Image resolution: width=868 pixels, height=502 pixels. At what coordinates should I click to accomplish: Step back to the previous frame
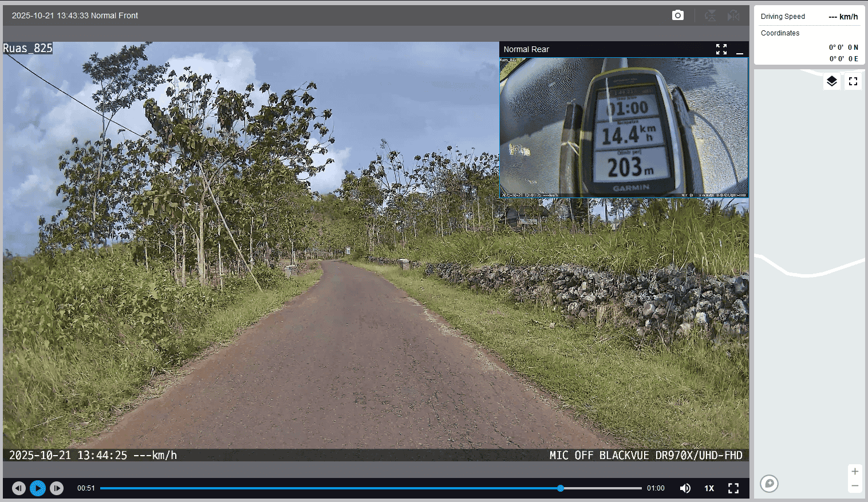(19, 488)
